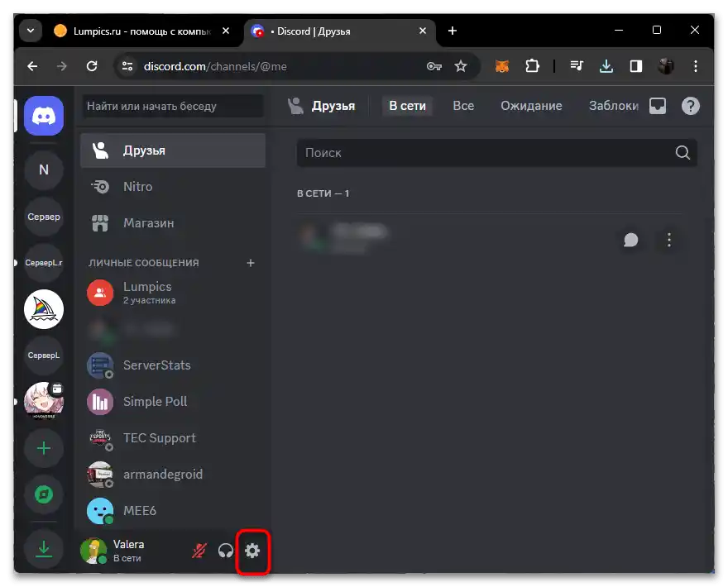Switch to the Ожидание tab
The image size is (728, 587).
[x=531, y=106]
